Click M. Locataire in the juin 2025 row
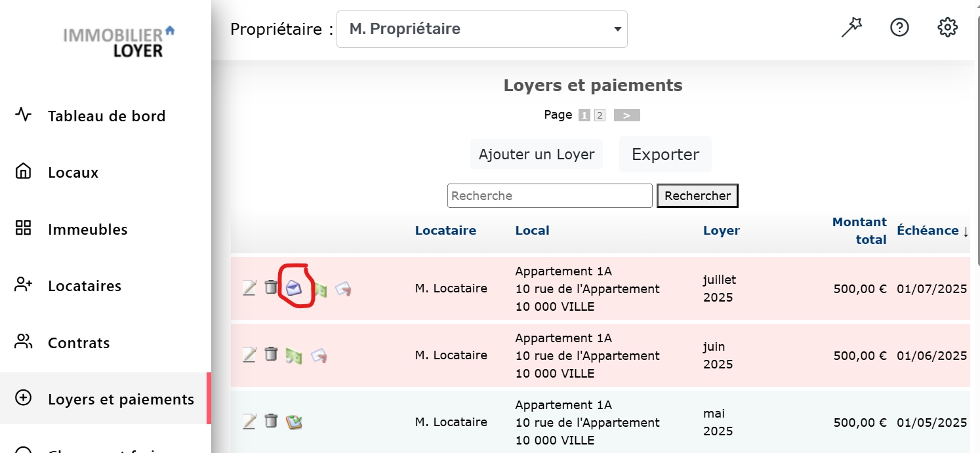980x453 pixels. click(x=451, y=355)
